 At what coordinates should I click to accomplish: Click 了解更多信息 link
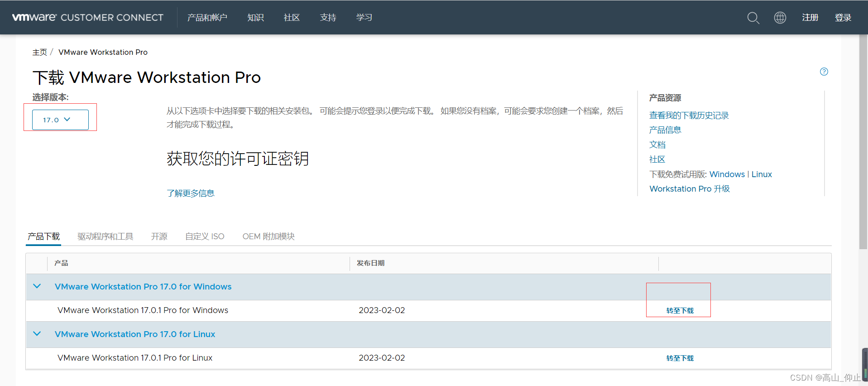190,193
